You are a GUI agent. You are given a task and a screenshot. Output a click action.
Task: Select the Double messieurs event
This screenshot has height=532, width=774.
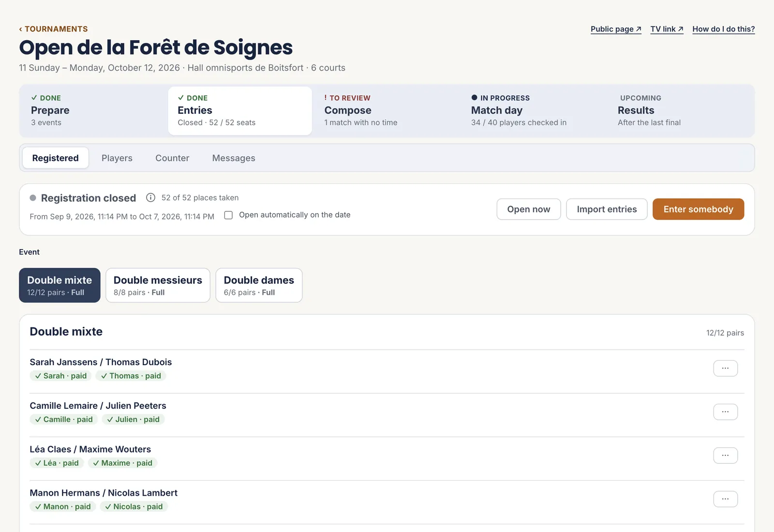[158, 285]
